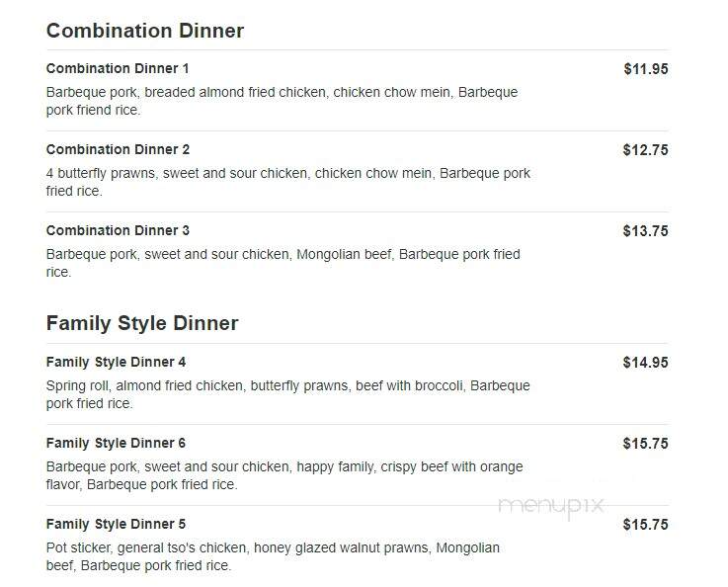Select the Combination Dinner 1 item title
The width and height of the screenshot is (728, 587).
[x=118, y=69]
